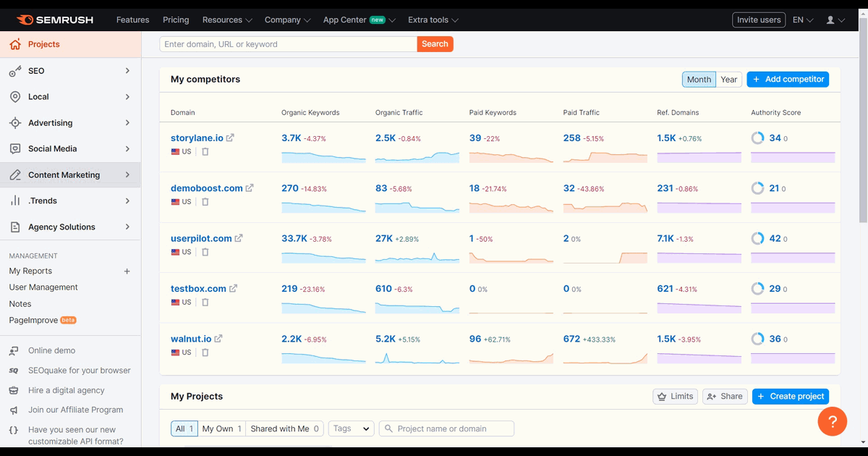Click the Create project button
The height and width of the screenshot is (456, 868).
coord(791,397)
